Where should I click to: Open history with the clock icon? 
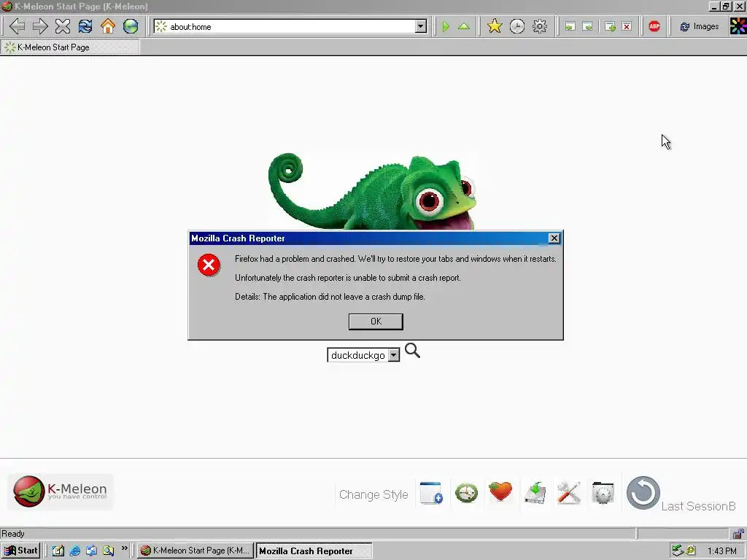tap(517, 26)
